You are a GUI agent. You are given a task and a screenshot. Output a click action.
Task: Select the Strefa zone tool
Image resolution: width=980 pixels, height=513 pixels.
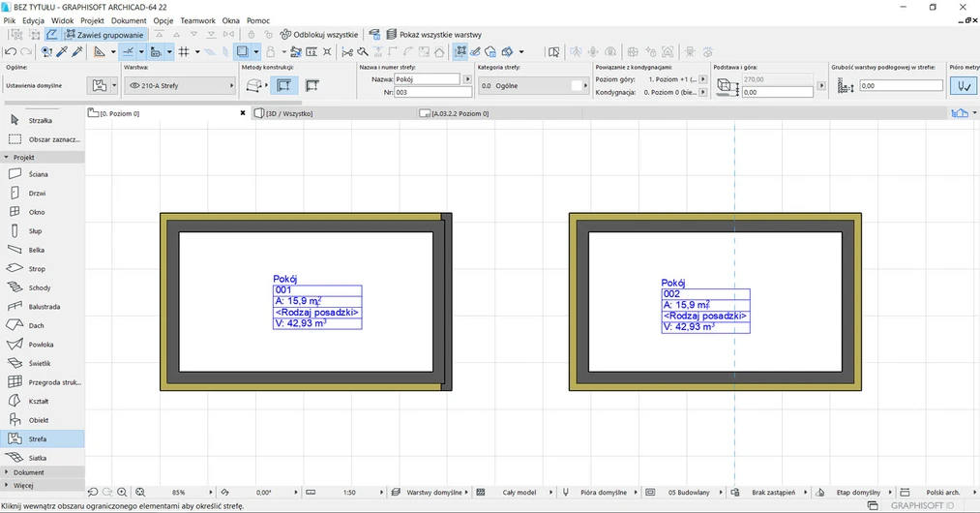(42, 438)
